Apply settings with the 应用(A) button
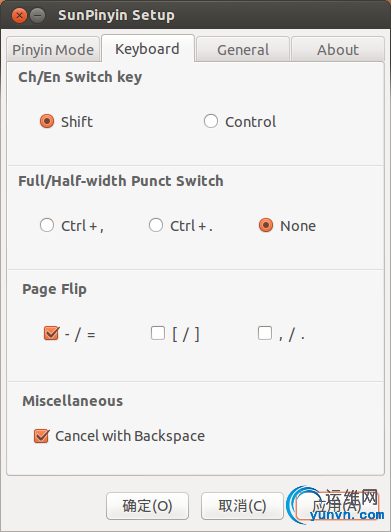Screen dimensions: 391x532 [x=337, y=506]
